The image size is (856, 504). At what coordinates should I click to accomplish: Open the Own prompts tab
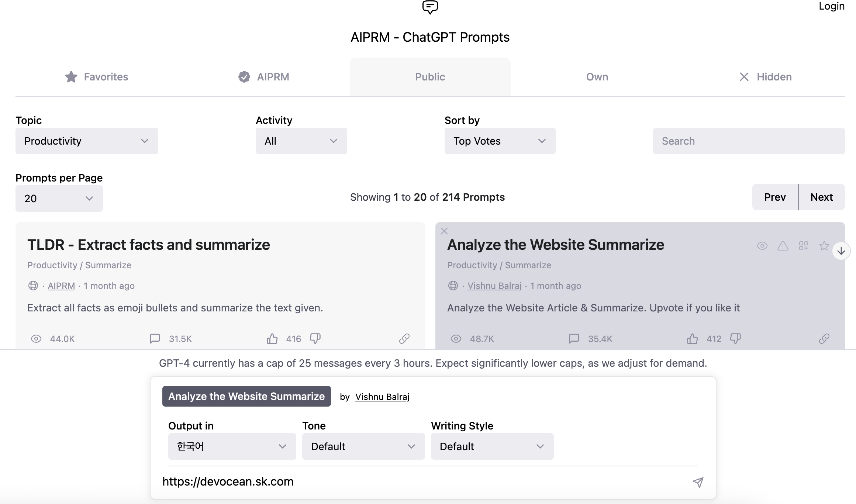click(x=597, y=77)
